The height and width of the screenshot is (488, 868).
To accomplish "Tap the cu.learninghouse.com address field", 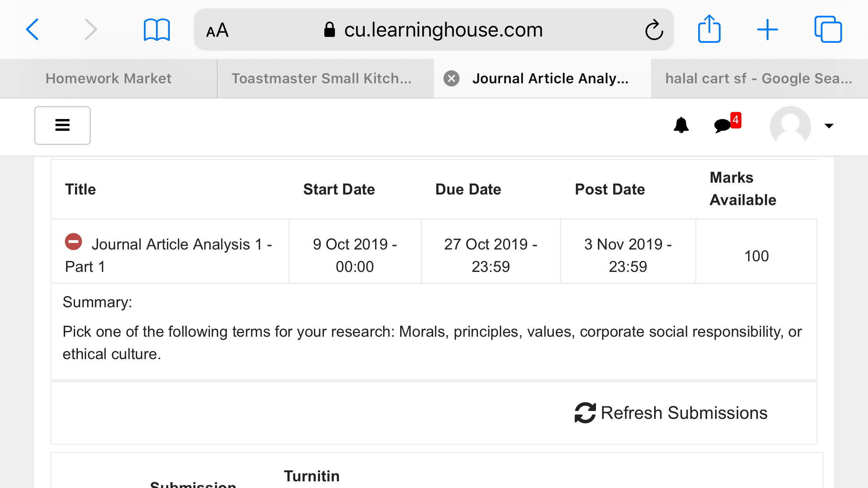I will click(434, 29).
